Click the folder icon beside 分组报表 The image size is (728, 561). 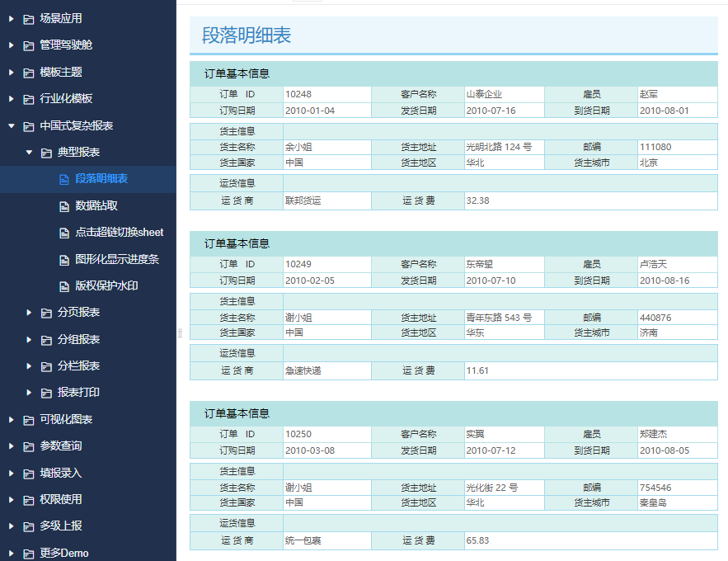pyautogui.click(x=46, y=340)
